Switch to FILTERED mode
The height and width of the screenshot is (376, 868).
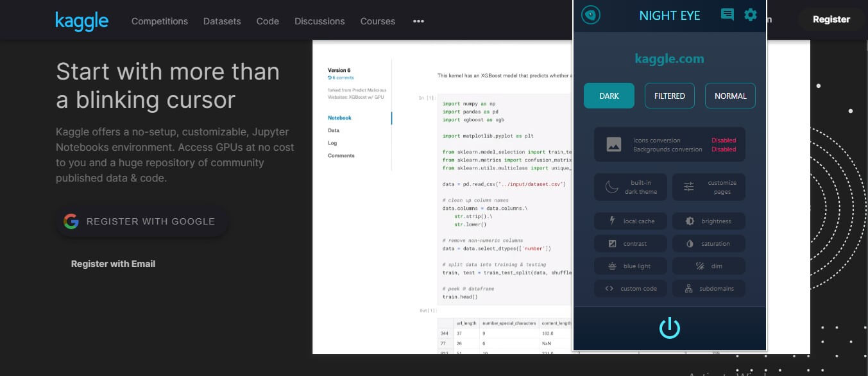(670, 96)
